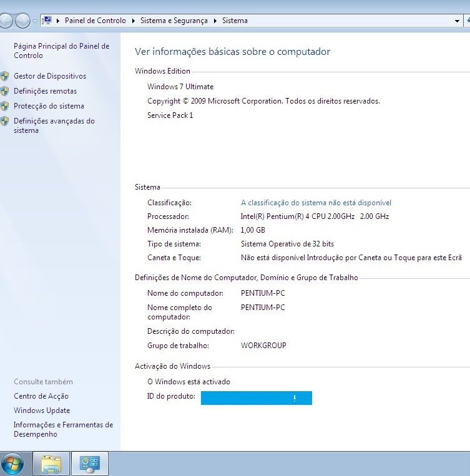Image resolution: width=470 pixels, height=476 pixels.
Task: Click the Forward navigation arrow button
Action: tap(23, 21)
